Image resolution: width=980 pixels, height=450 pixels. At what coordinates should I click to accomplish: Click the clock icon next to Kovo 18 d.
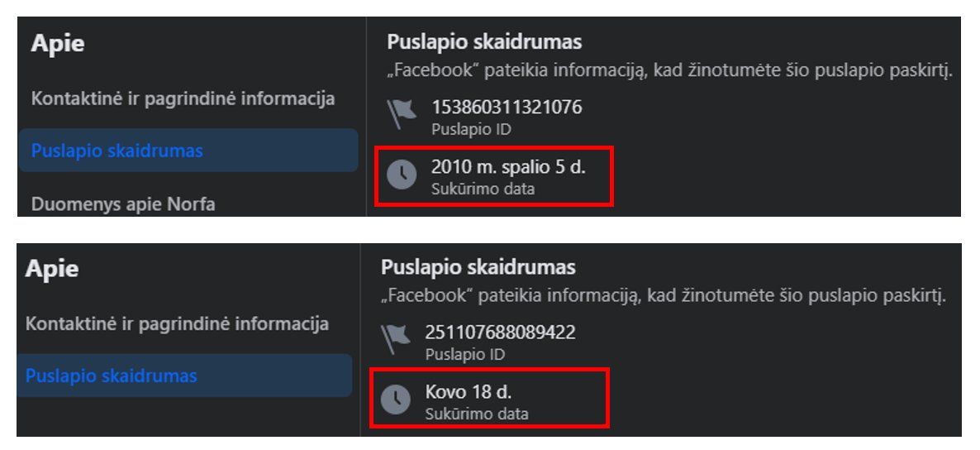(397, 400)
